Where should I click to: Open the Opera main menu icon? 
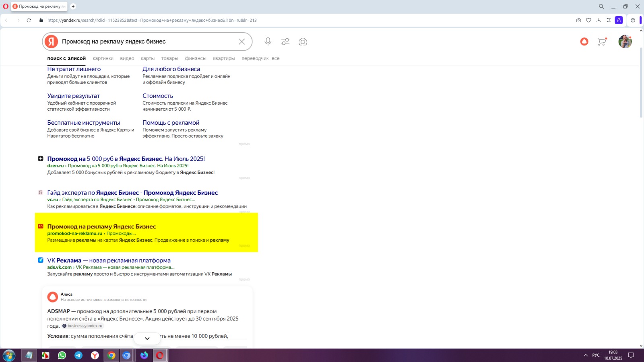pyautogui.click(x=6, y=6)
